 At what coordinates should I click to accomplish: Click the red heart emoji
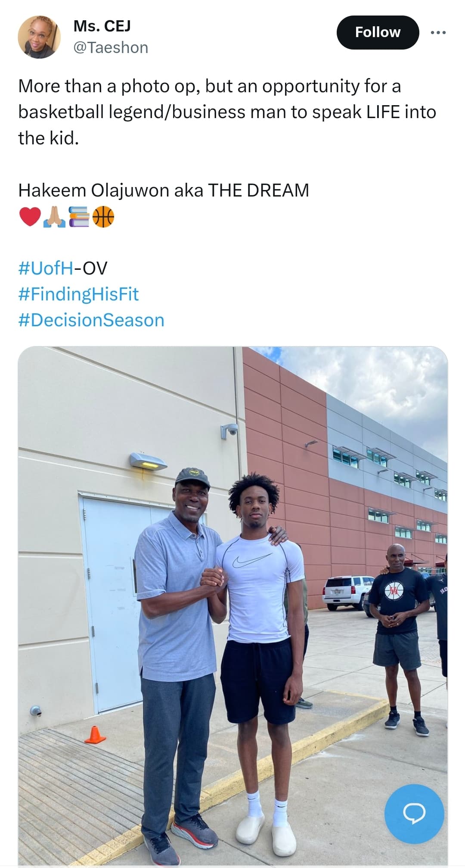30,217
